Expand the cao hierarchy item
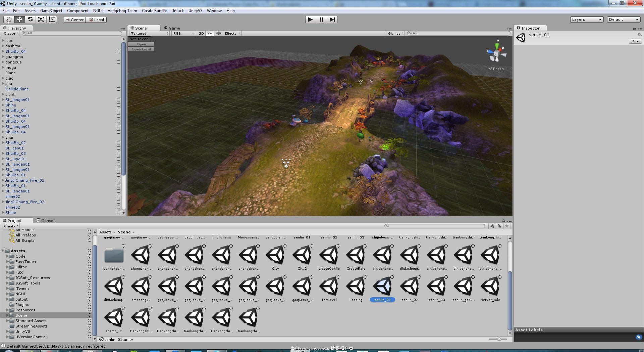 pyautogui.click(x=3, y=41)
